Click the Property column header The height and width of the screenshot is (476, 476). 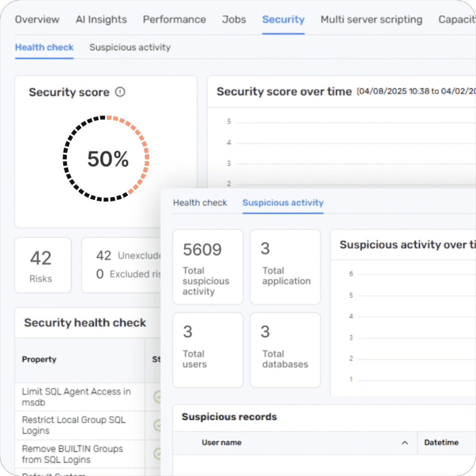tap(80, 360)
